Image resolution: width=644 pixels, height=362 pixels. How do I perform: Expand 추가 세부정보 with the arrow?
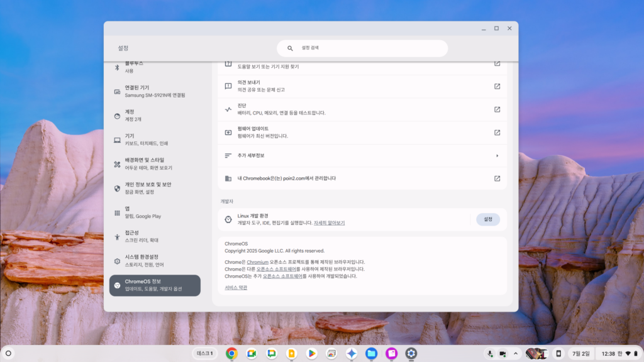tap(497, 156)
